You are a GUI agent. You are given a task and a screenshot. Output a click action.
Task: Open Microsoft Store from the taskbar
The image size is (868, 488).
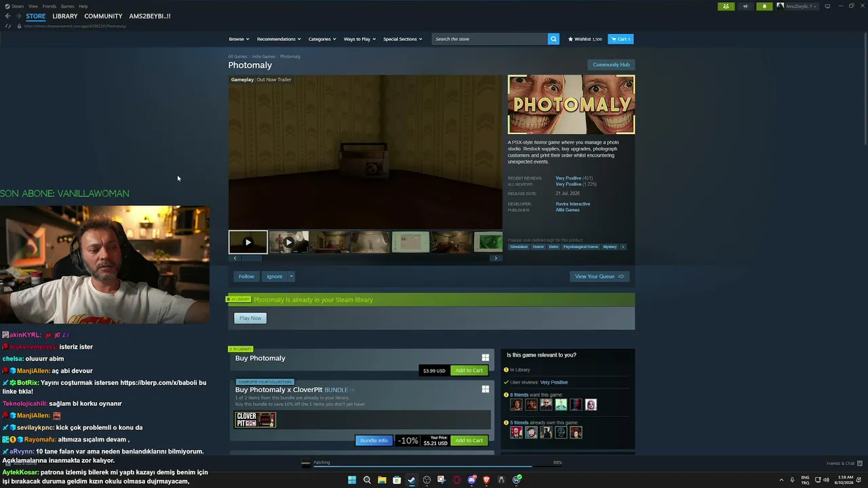point(397,480)
